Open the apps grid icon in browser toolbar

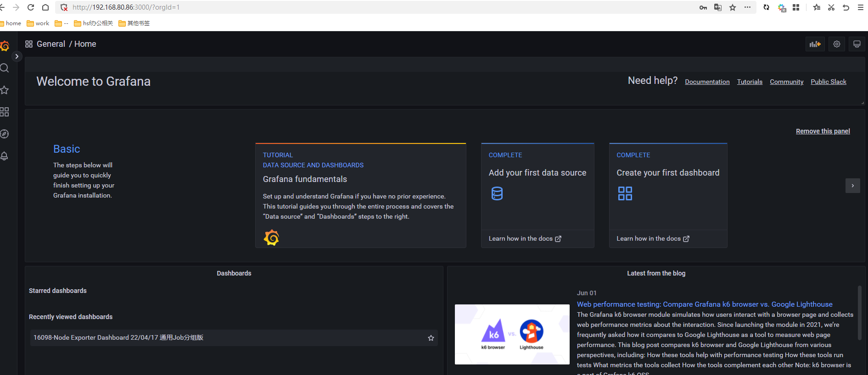click(796, 7)
